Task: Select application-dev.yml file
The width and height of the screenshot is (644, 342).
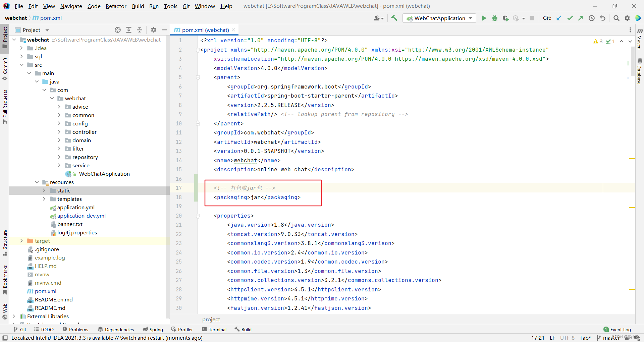Action: pyautogui.click(x=81, y=216)
